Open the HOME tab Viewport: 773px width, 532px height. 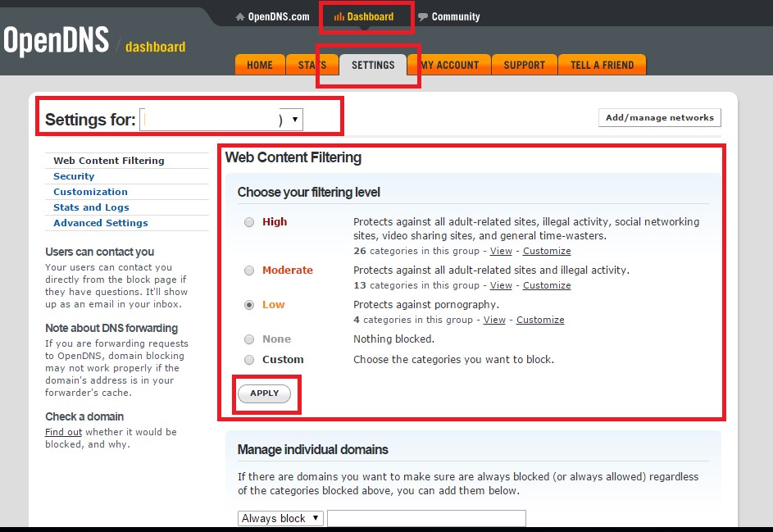pos(260,65)
